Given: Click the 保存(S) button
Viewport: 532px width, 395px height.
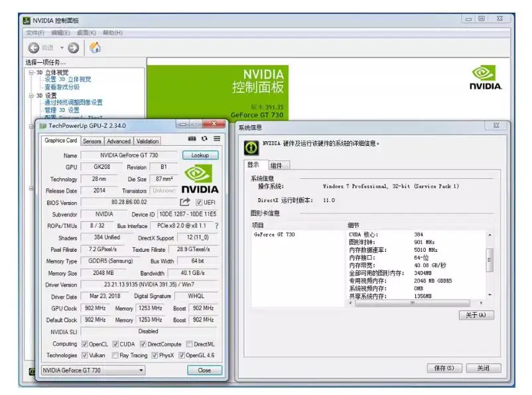Looking at the screenshot, I should click(x=444, y=368).
